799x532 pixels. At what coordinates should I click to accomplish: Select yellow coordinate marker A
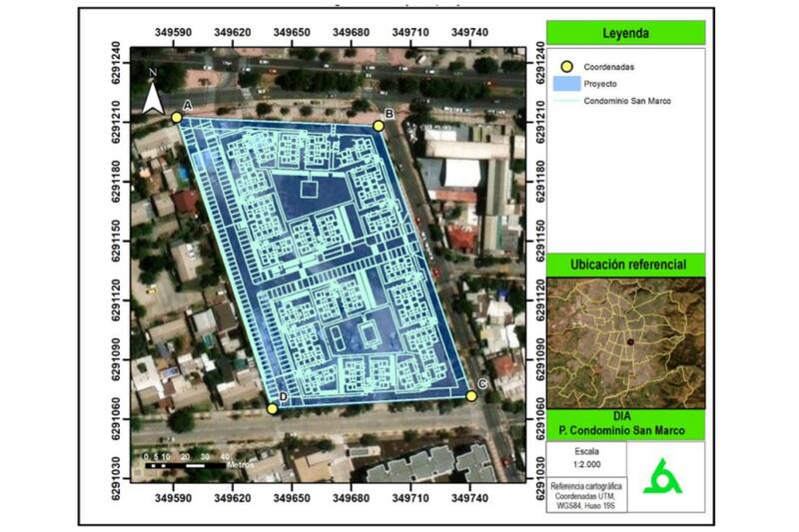(x=177, y=117)
